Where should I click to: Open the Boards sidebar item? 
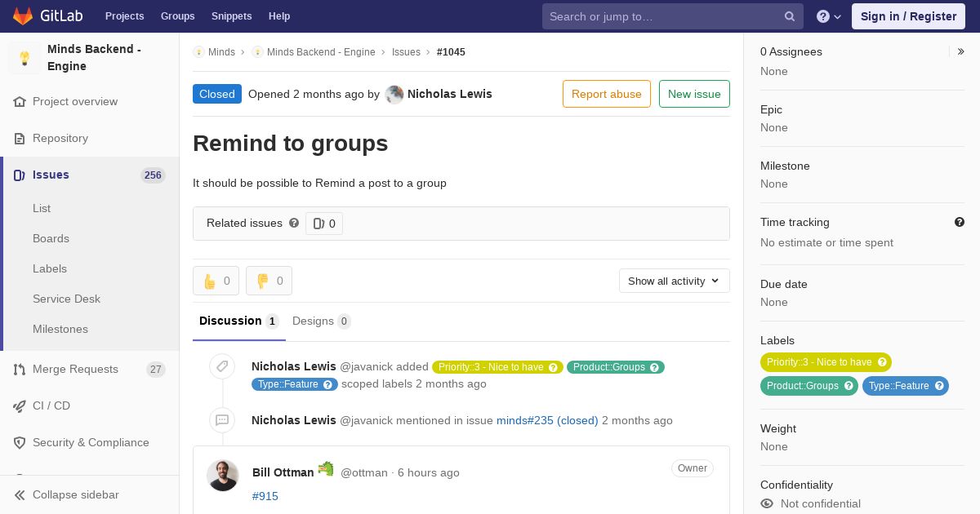point(51,238)
